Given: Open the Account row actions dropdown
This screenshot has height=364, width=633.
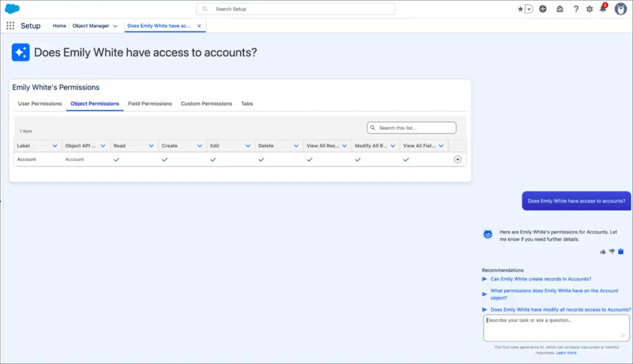Looking at the screenshot, I should click(457, 159).
